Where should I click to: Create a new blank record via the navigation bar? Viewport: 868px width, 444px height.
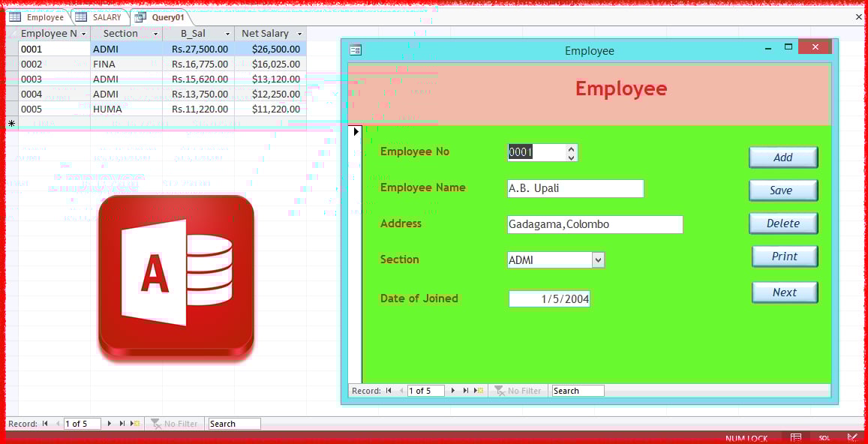coord(477,390)
